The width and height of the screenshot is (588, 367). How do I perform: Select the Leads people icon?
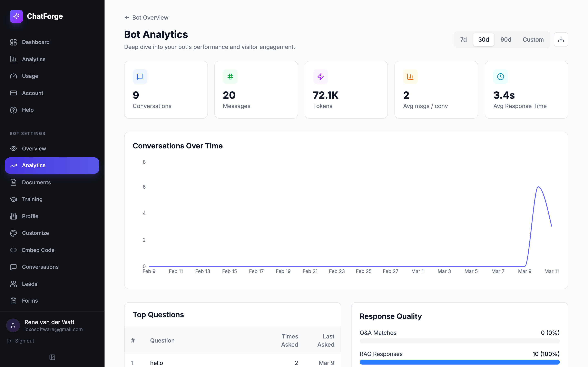(x=13, y=284)
